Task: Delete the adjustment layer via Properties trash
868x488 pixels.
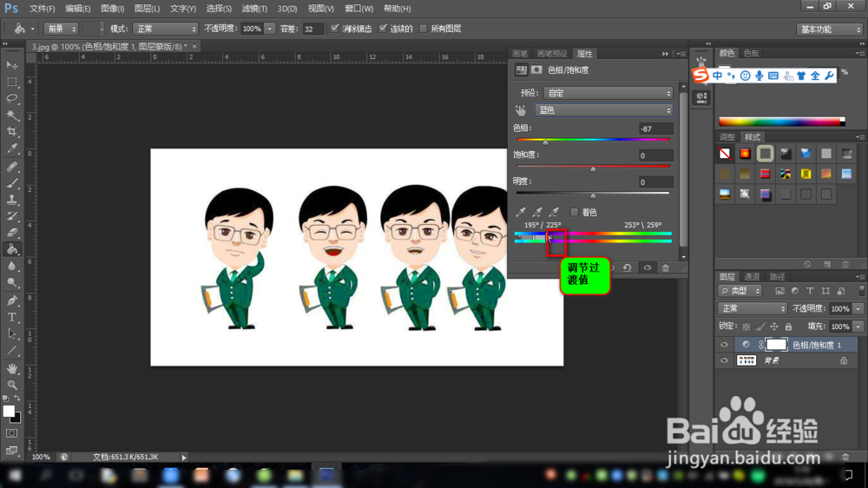Action: [x=666, y=267]
